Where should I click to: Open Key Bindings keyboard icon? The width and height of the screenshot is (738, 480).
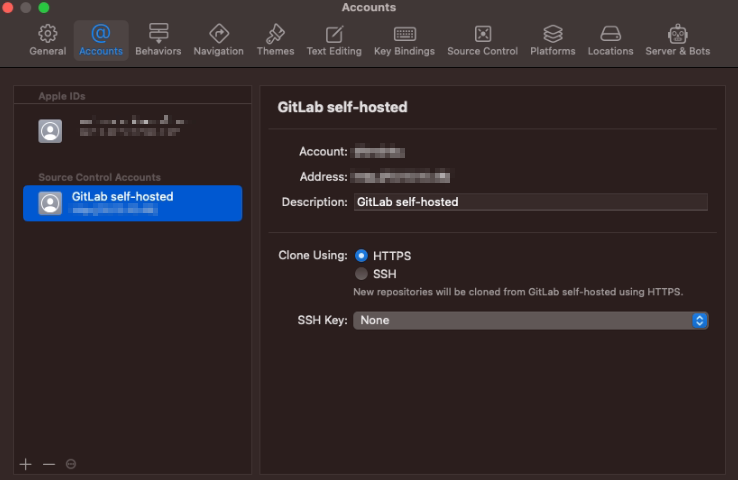(404, 34)
